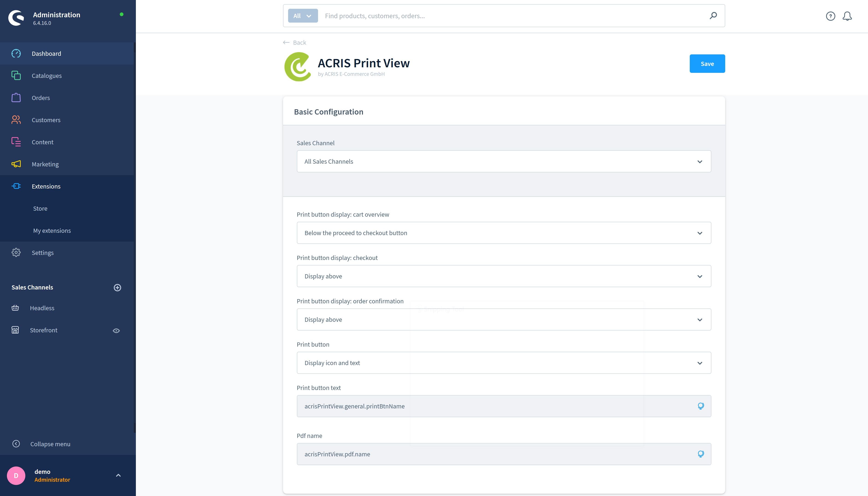The width and height of the screenshot is (868, 496).
Task: Expand the Print button style dropdown
Action: point(504,362)
